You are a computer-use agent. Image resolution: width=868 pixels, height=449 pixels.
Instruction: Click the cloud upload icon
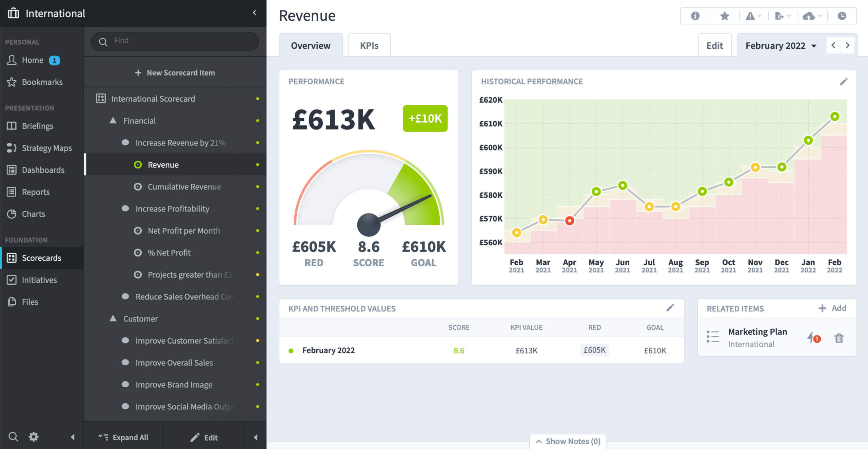(808, 16)
